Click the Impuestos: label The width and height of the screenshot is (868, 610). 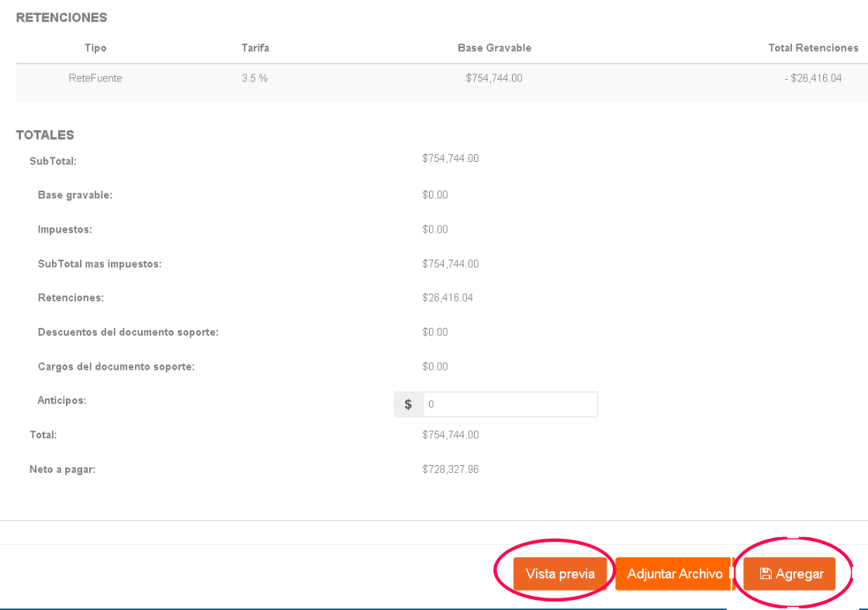tap(64, 229)
